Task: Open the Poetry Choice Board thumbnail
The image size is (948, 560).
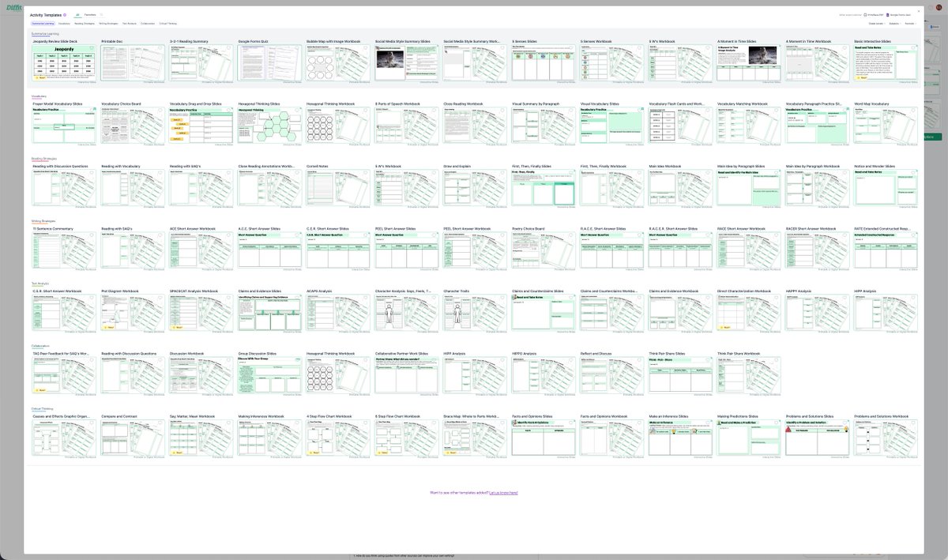Action: pyautogui.click(x=544, y=250)
